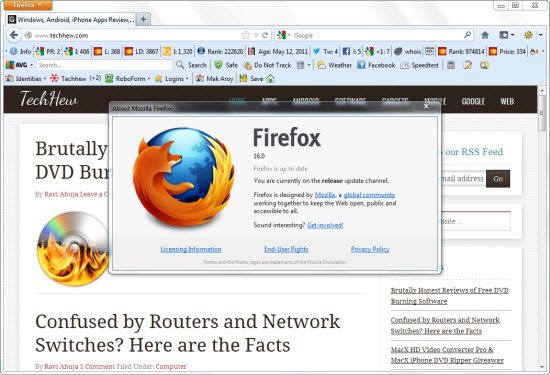Screen dimensions: 550x375
Task: Click the Go button beside email field
Action: pyautogui.click(x=498, y=179)
